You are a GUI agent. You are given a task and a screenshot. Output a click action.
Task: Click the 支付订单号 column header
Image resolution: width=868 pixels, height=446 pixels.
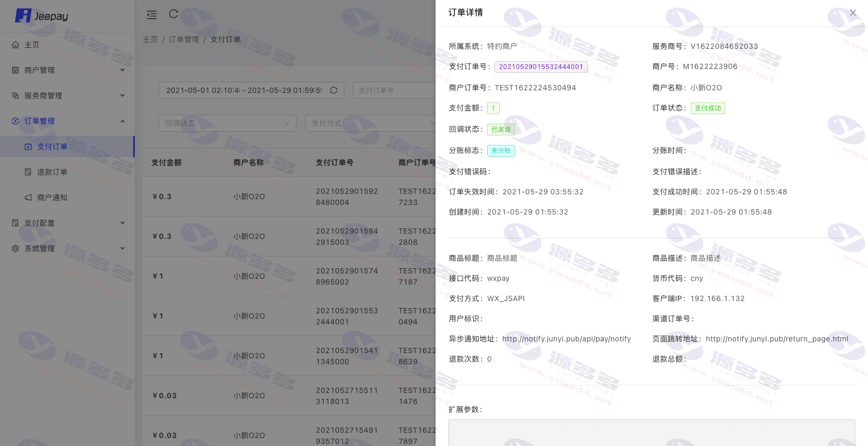335,162
